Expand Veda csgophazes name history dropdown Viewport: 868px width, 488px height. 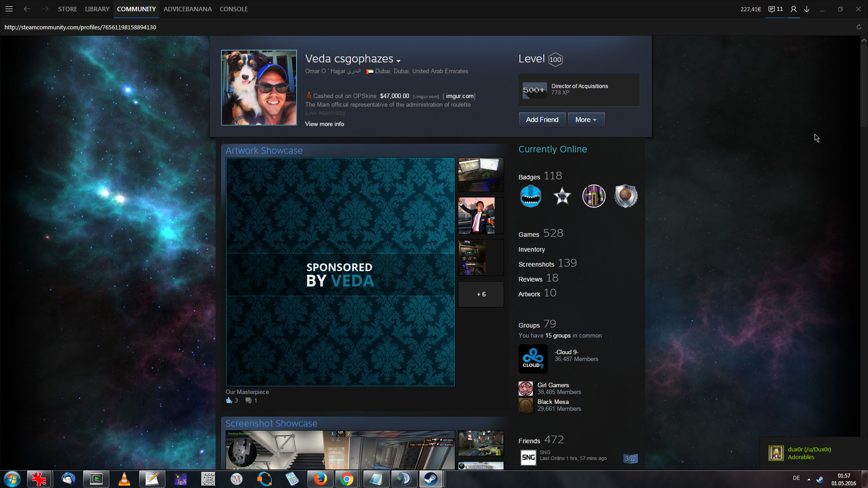(398, 61)
